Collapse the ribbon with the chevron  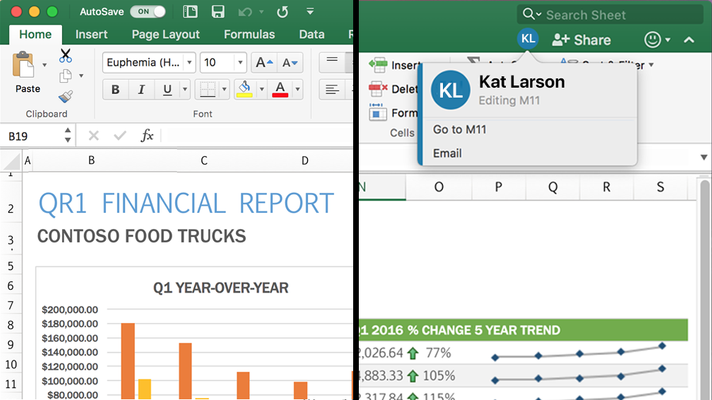[689, 40]
